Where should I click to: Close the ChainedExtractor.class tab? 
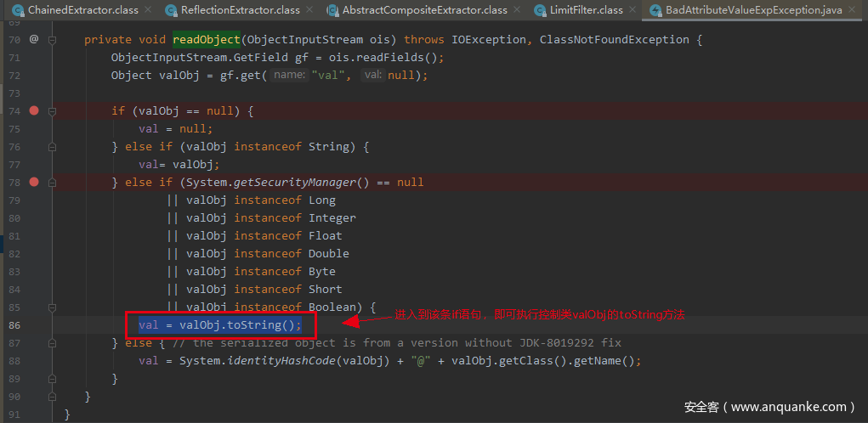click(147, 10)
